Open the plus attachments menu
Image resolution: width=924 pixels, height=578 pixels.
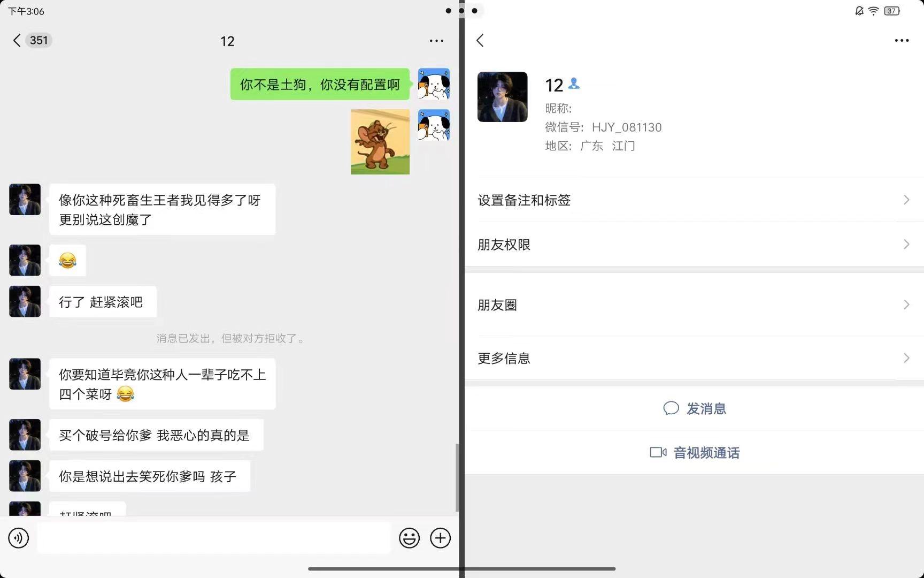tap(441, 538)
